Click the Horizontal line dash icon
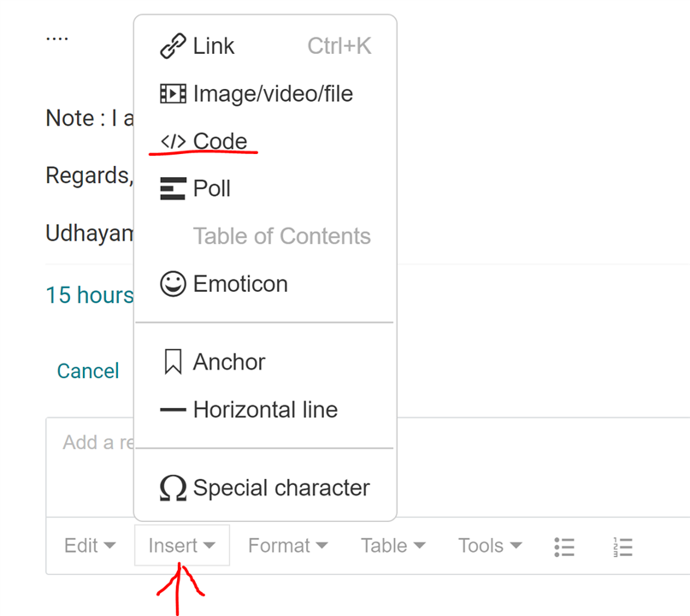 tap(173, 410)
